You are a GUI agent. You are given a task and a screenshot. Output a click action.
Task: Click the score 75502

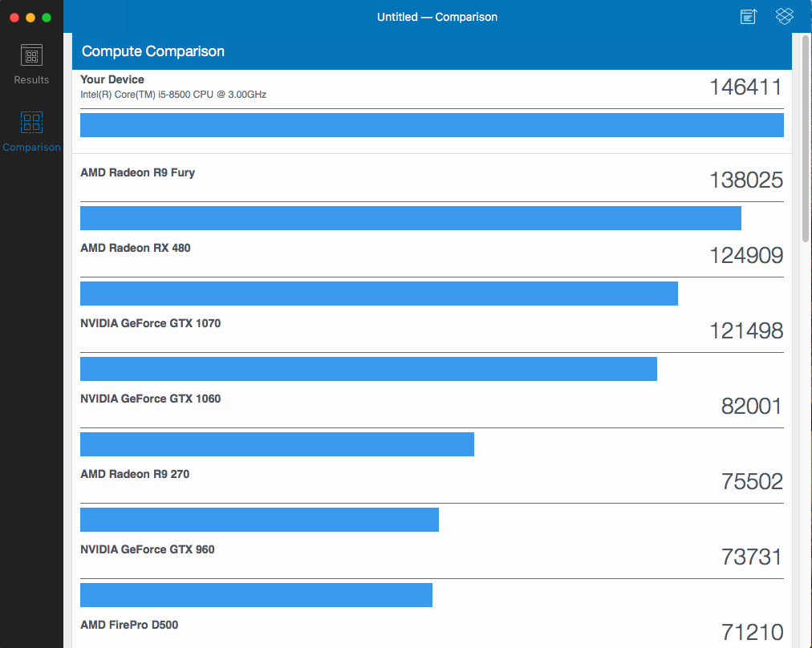tap(752, 482)
